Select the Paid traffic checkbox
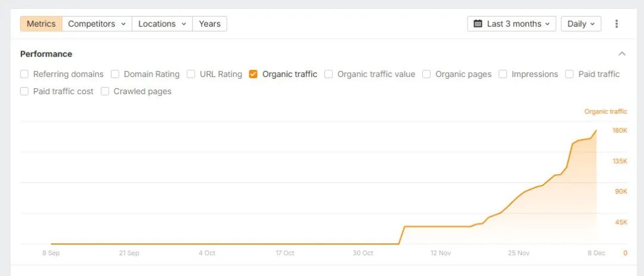Image resolution: width=644 pixels, height=276 pixels. [569, 75]
